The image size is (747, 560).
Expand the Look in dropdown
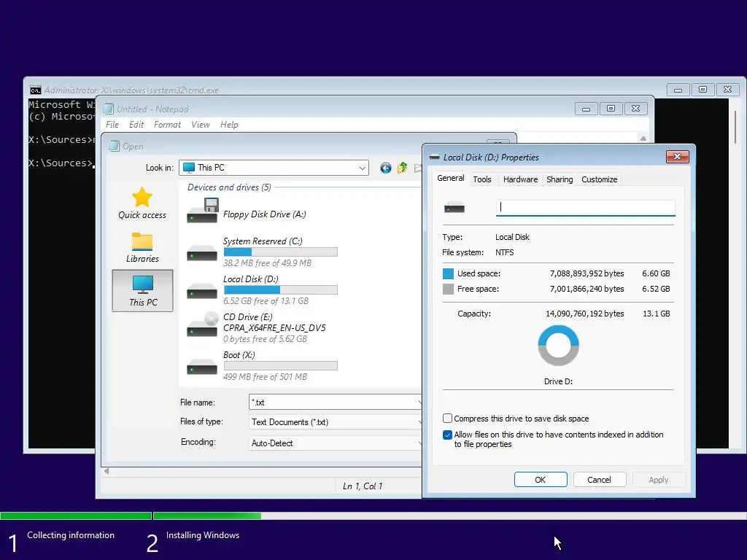point(362,168)
